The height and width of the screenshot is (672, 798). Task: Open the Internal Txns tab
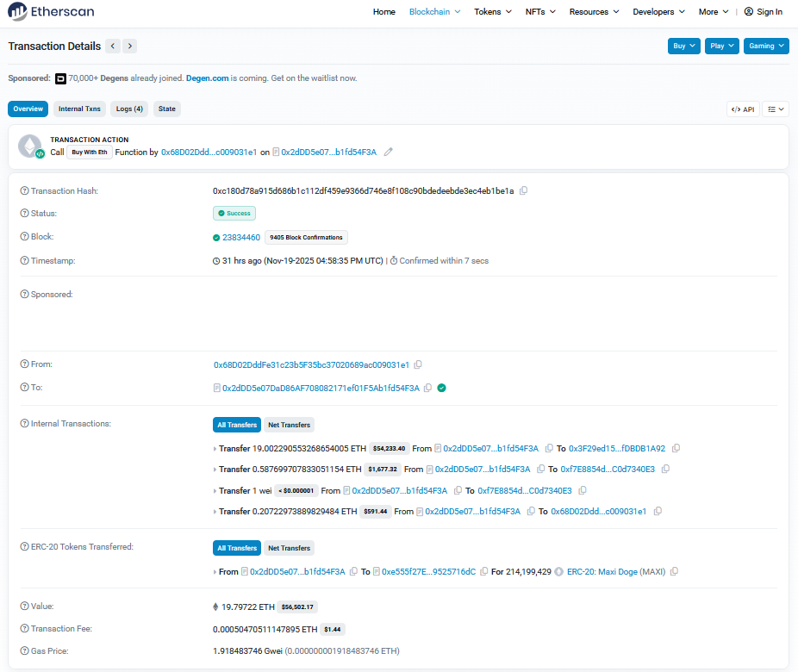pyautogui.click(x=79, y=109)
